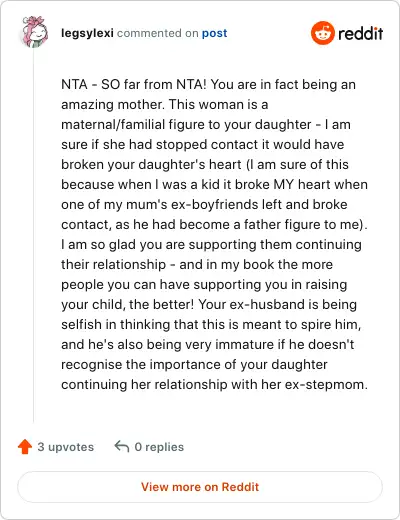The width and height of the screenshot is (400, 520).
Task: Click the phrase "amazing mother" in the comment
Action: [112, 105]
